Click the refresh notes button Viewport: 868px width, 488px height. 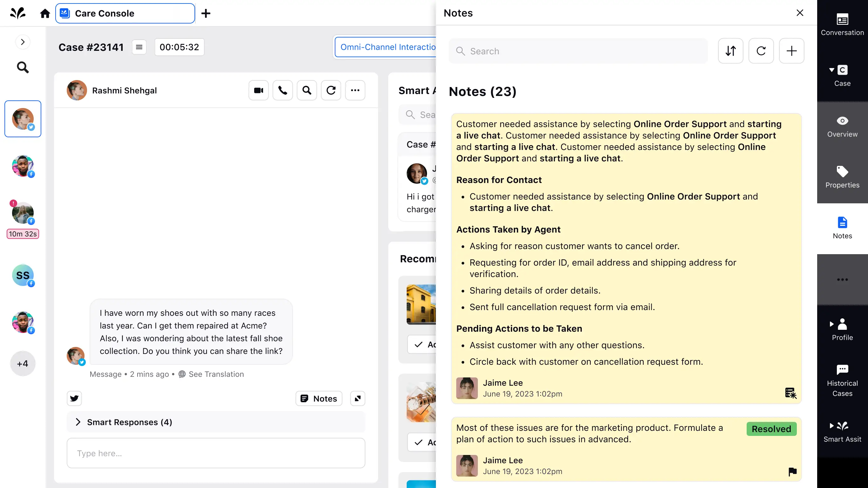coord(761,51)
